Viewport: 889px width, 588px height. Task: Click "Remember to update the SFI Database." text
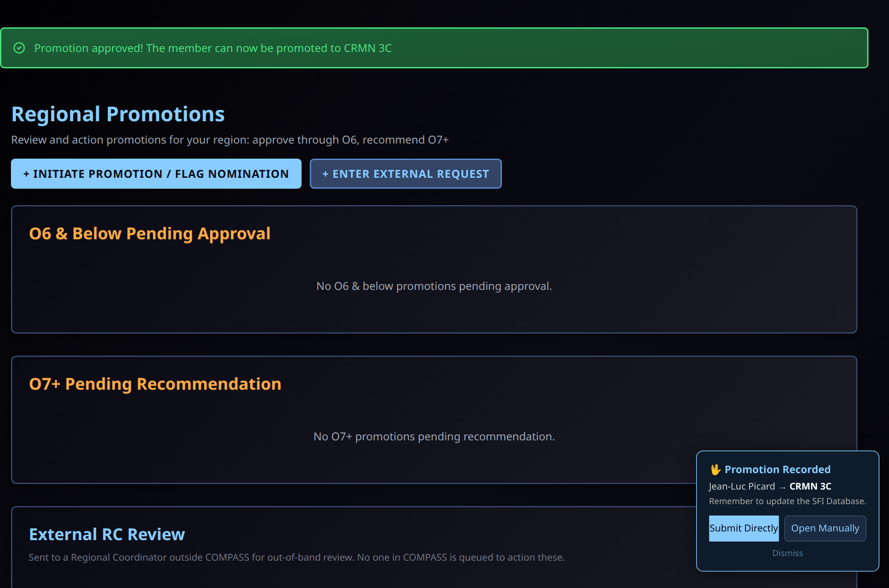point(787,501)
